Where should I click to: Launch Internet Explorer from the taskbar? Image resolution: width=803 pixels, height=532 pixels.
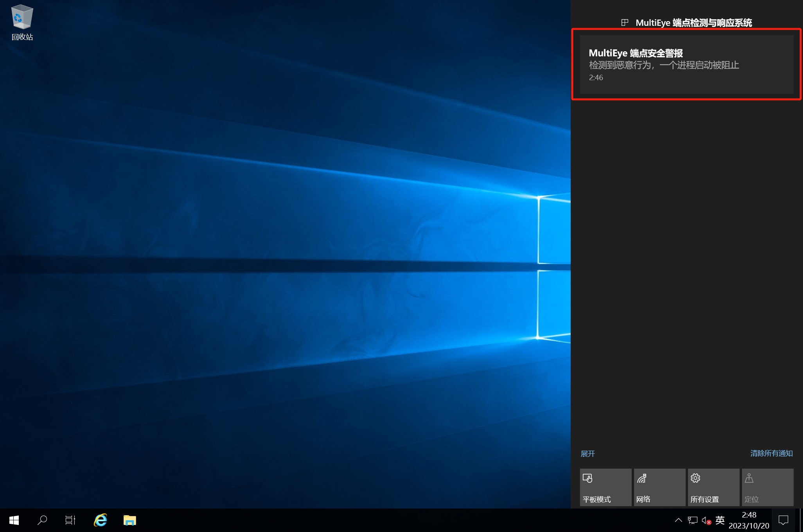tap(101, 520)
